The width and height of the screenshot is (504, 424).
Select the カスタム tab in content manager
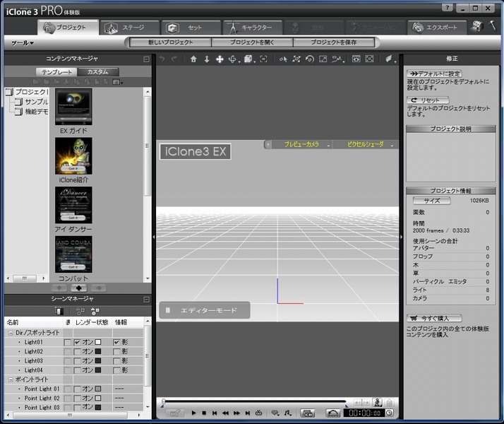click(x=98, y=72)
